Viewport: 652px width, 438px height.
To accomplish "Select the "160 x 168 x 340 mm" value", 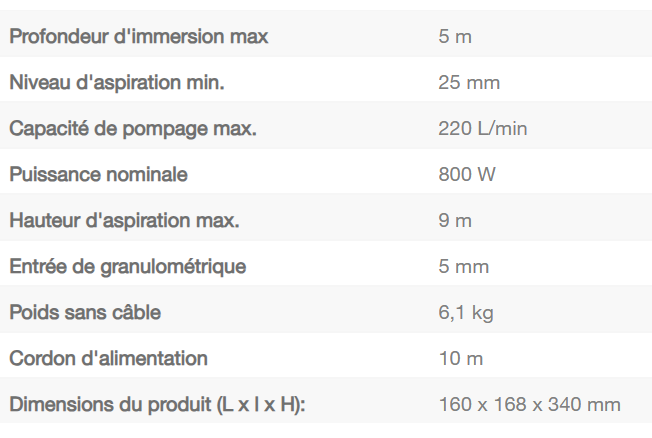I will coord(529,404).
